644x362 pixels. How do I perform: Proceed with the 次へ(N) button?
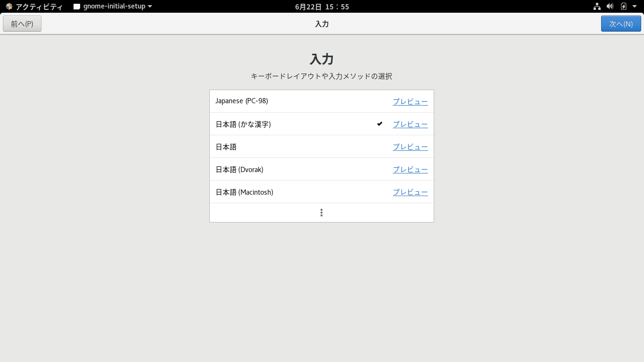621,24
